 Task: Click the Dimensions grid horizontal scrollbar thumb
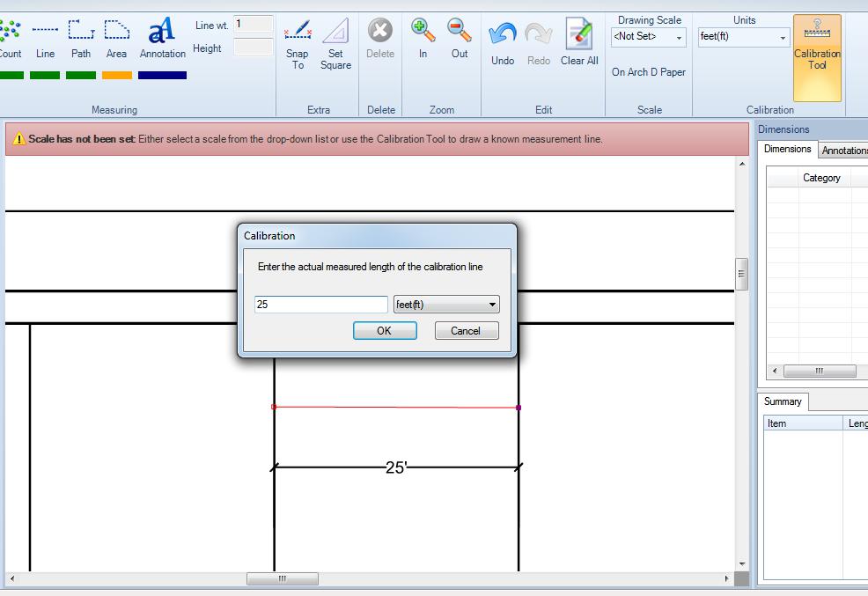[820, 371]
